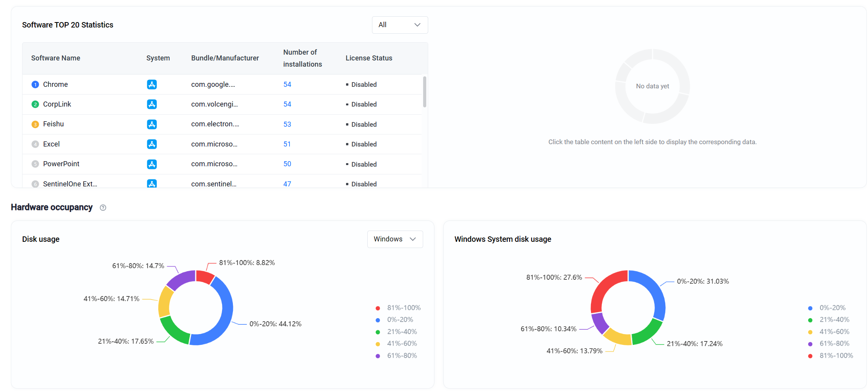Open the Windows disk usage dropdown

[395, 239]
